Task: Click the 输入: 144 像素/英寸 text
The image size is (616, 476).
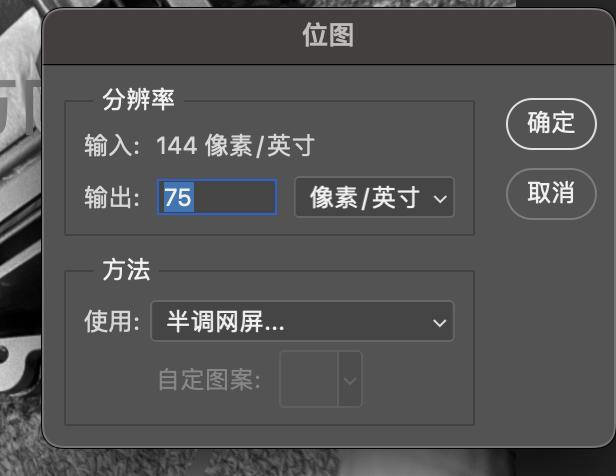Action: pyautogui.click(x=199, y=146)
